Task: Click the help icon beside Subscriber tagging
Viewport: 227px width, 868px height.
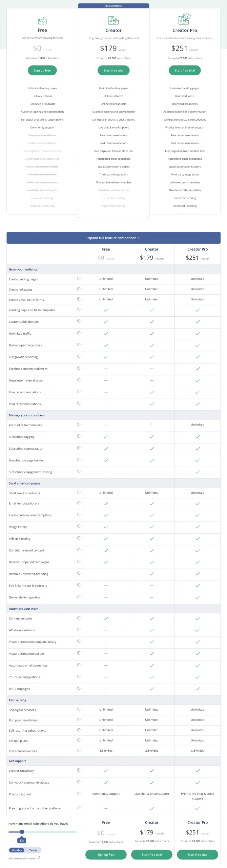Action: [79, 436]
